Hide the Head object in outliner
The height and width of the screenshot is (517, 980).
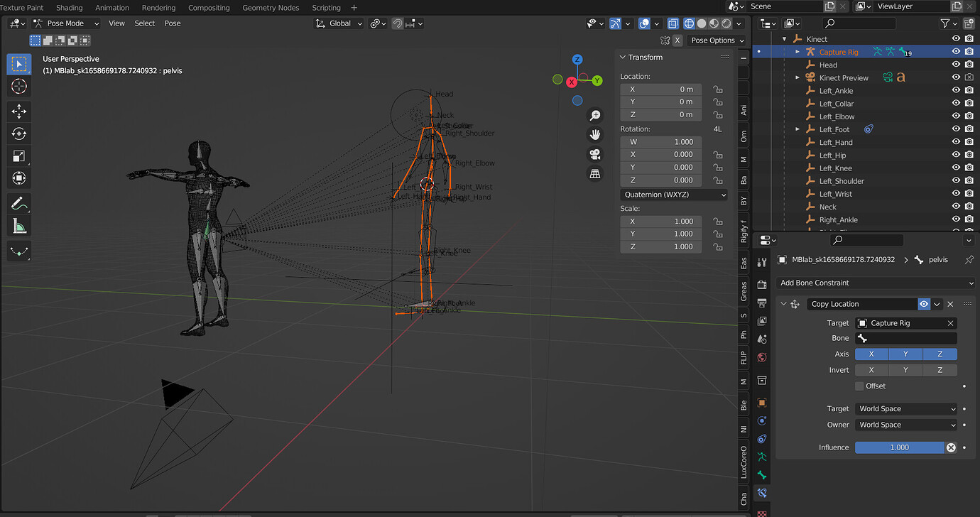(x=956, y=65)
